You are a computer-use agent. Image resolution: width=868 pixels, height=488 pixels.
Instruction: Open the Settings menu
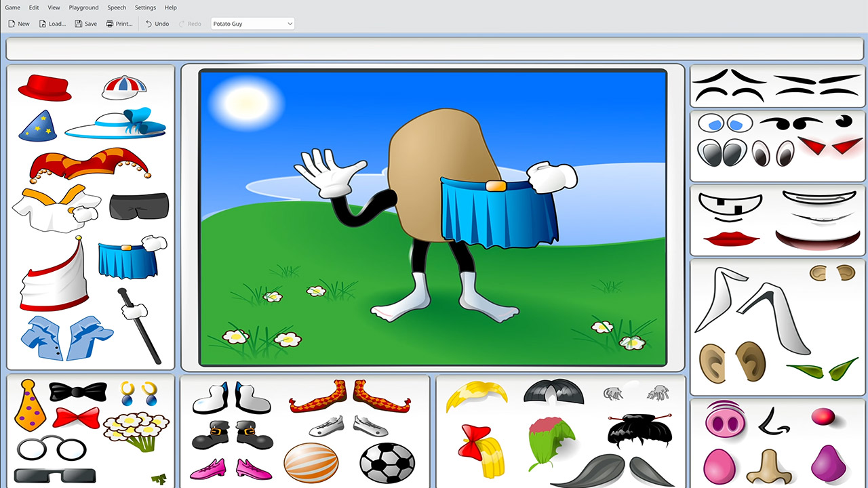click(x=145, y=7)
